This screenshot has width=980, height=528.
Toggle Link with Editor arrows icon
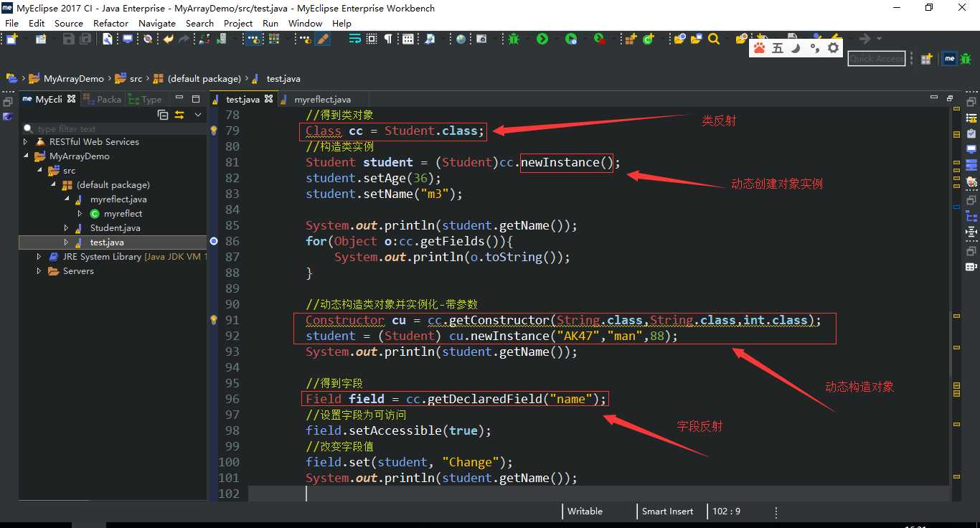(x=179, y=115)
